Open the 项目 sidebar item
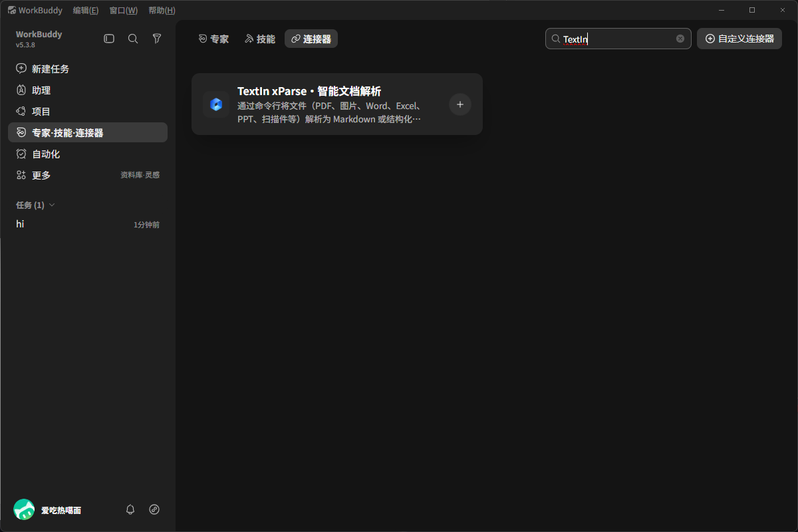Screen dimensions: 798x532 pos(88,111)
